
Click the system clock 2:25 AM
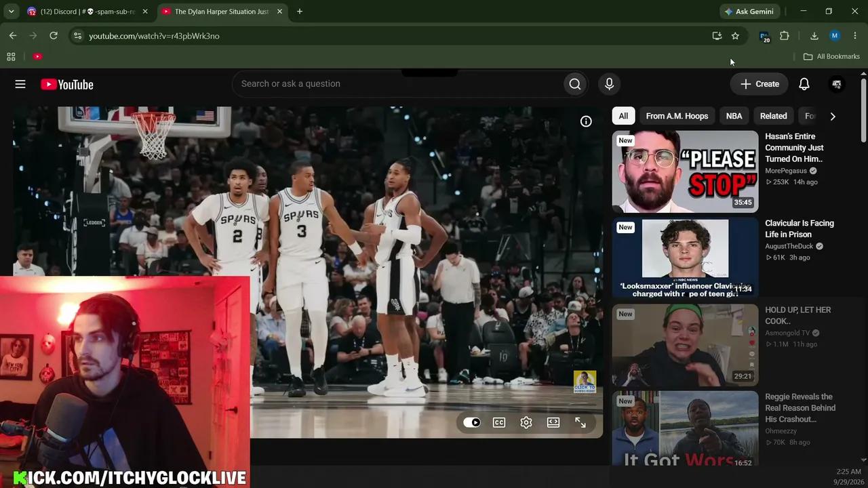848,472
